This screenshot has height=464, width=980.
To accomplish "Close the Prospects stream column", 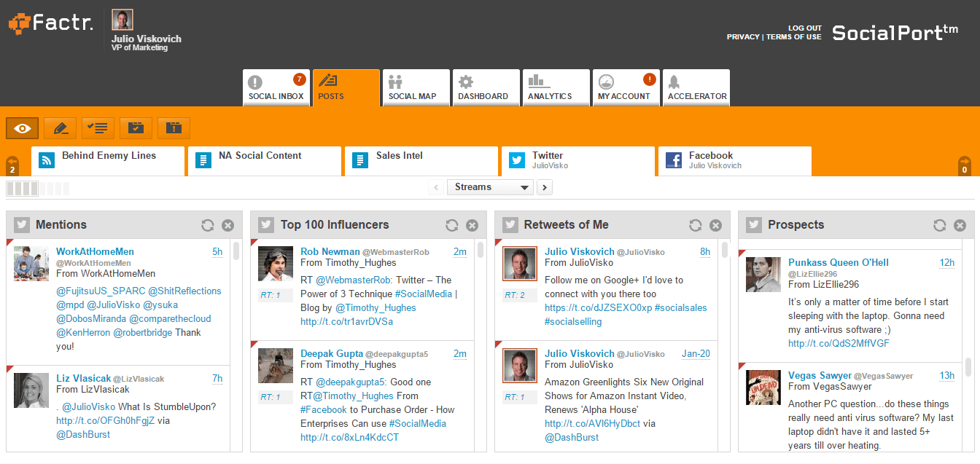I will point(960,226).
